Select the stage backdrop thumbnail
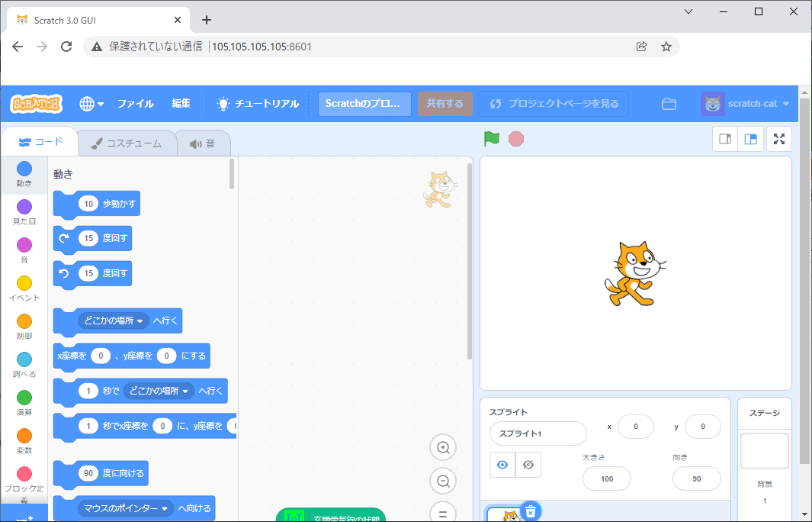The width and height of the screenshot is (812, 522). pos(765,451)
